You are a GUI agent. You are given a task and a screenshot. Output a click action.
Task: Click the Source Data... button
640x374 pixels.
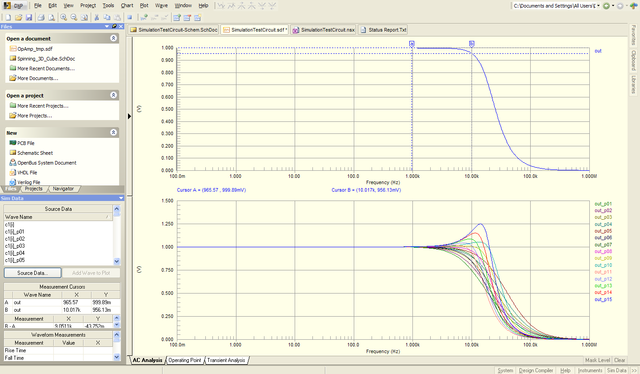coord(33,273)
